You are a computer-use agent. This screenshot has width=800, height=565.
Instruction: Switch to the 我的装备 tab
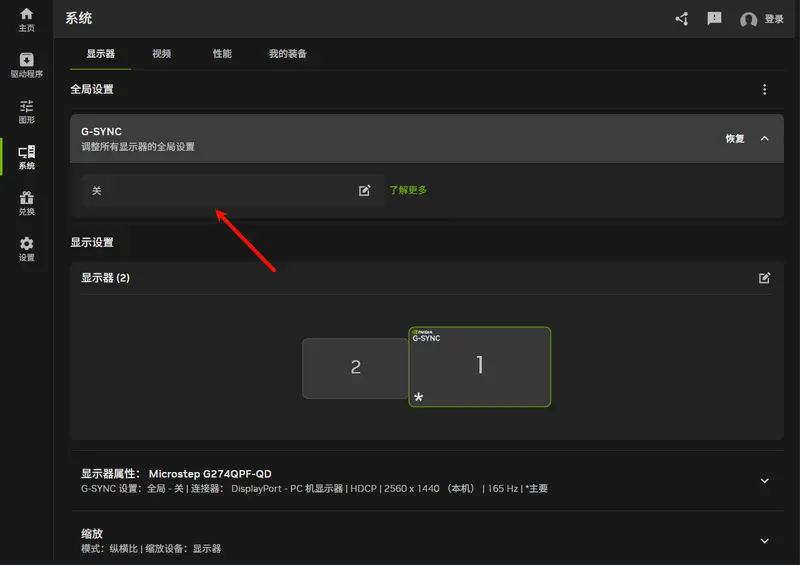point(288,54)
